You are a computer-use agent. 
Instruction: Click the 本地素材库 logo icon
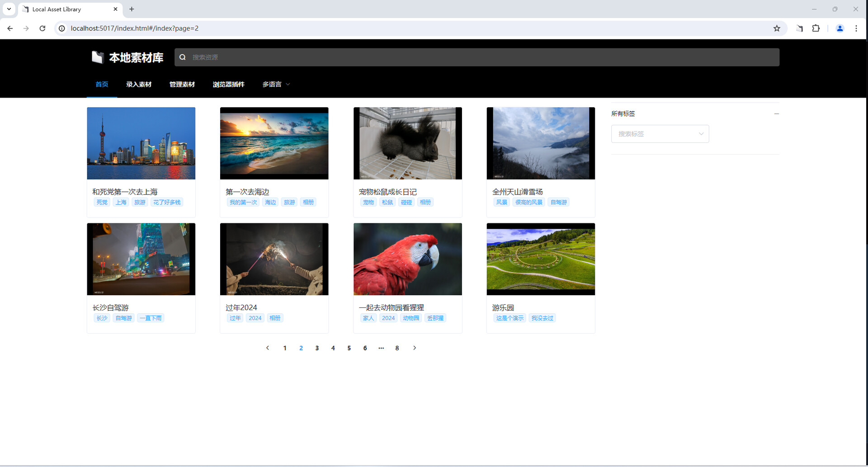point(97,57)
